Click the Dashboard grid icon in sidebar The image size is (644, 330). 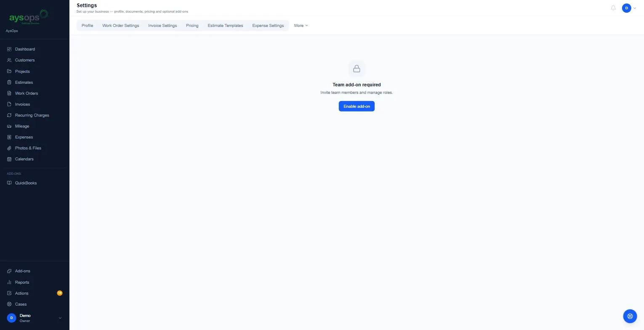(9, 49)
